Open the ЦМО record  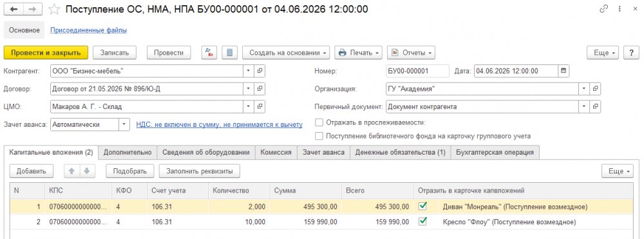pyautogui.click(x=260, y=107)
